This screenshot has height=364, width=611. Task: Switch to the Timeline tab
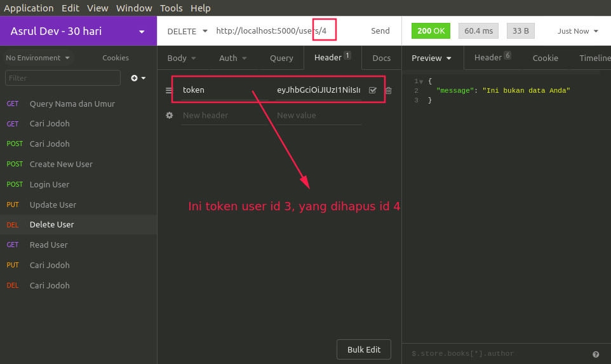click(594, 58)
